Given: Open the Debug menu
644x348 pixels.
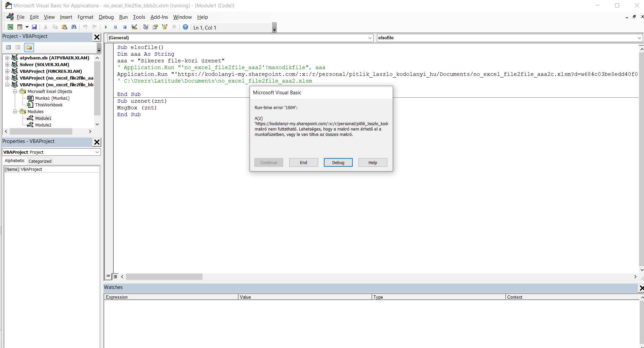Looking at the screenshot, I should click(106, 17).
